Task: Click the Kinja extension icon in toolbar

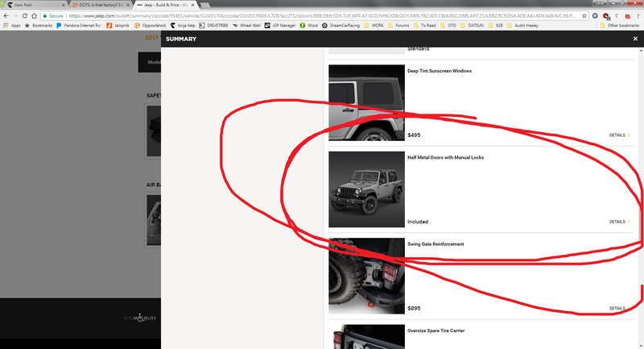Action: pos(617,15)
